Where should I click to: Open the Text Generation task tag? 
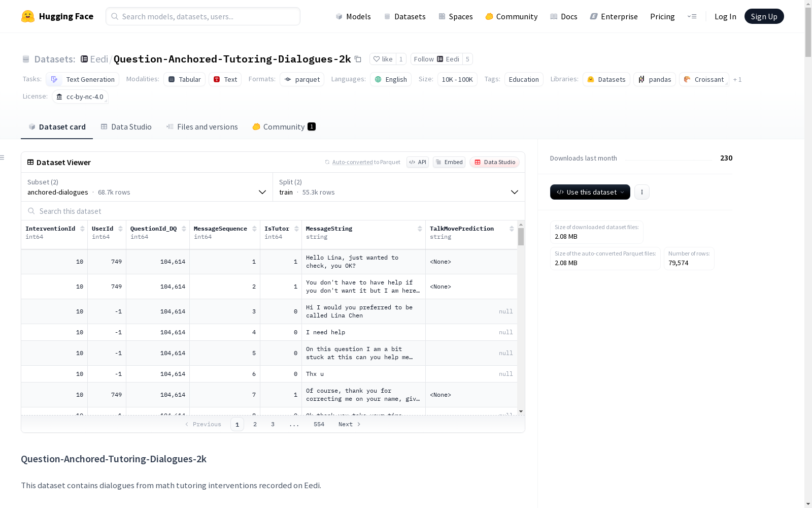tap(83, 79)
